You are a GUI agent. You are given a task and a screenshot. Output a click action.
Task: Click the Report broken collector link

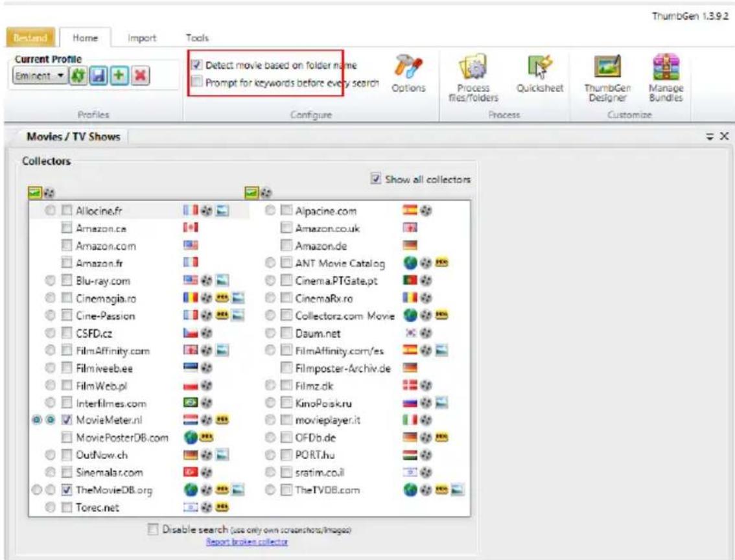(246, 542)
